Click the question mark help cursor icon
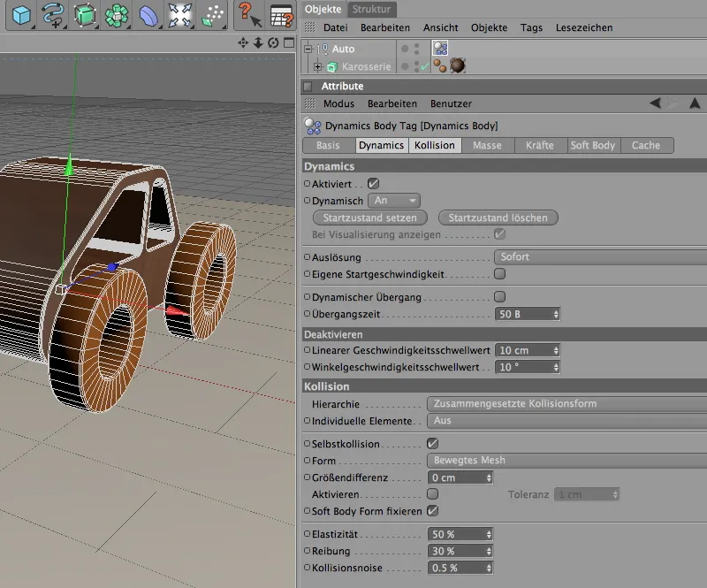This screenshot has width=707, height=588. pos(249,15)
